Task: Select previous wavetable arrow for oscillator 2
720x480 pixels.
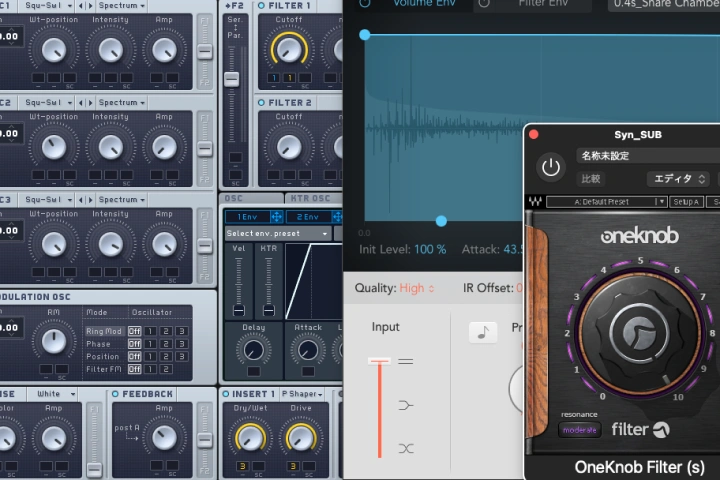Action: [x=81, y=102]
